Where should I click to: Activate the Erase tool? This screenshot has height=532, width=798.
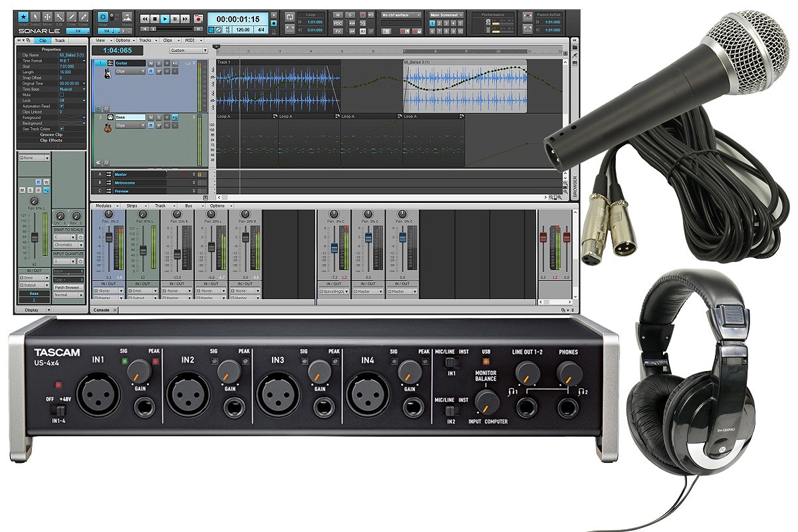84,16
